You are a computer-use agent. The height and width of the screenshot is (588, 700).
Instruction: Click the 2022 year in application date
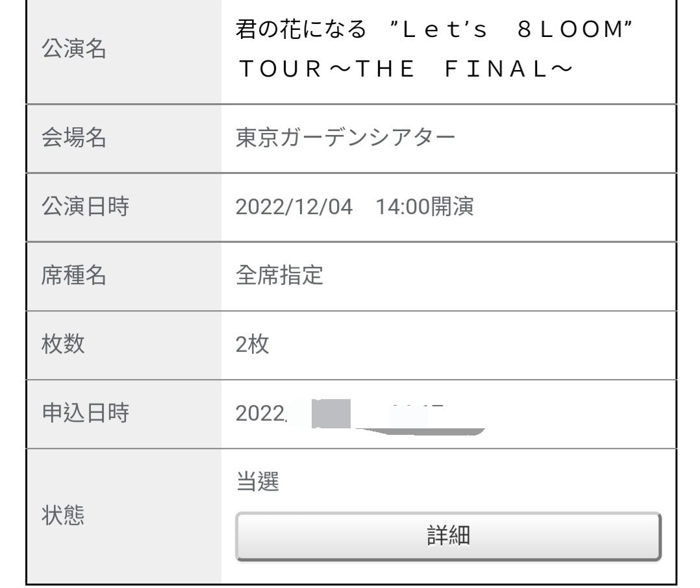coord(260,413)
